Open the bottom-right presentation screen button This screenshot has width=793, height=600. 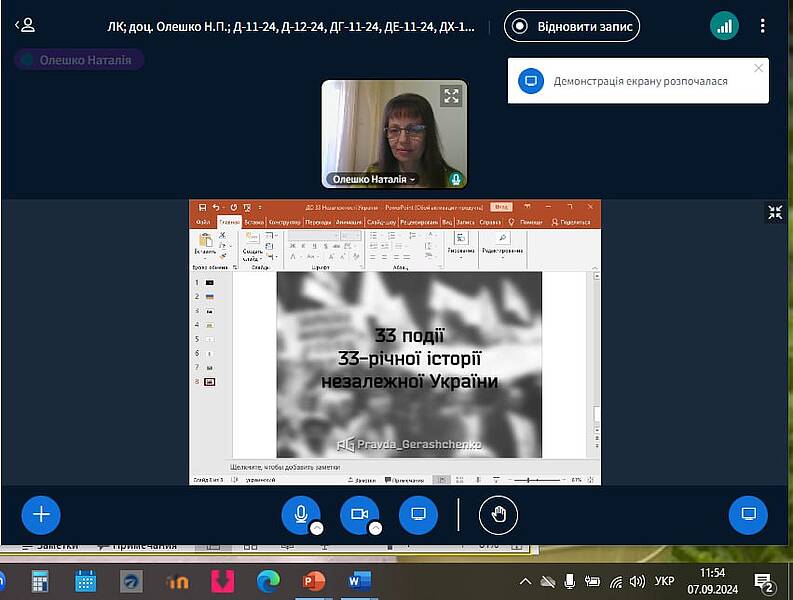[x=747, y=515]
